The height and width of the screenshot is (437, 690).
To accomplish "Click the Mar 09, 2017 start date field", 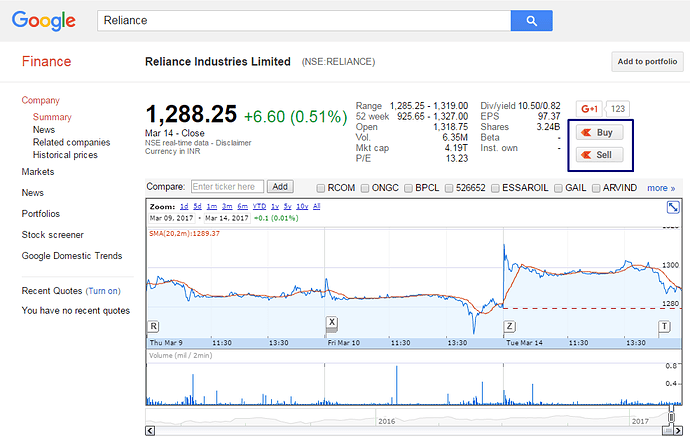I will (x=171, y=218).
